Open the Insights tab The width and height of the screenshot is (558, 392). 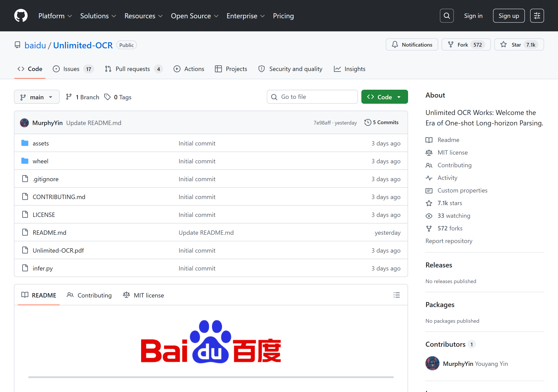pos(349,69)
